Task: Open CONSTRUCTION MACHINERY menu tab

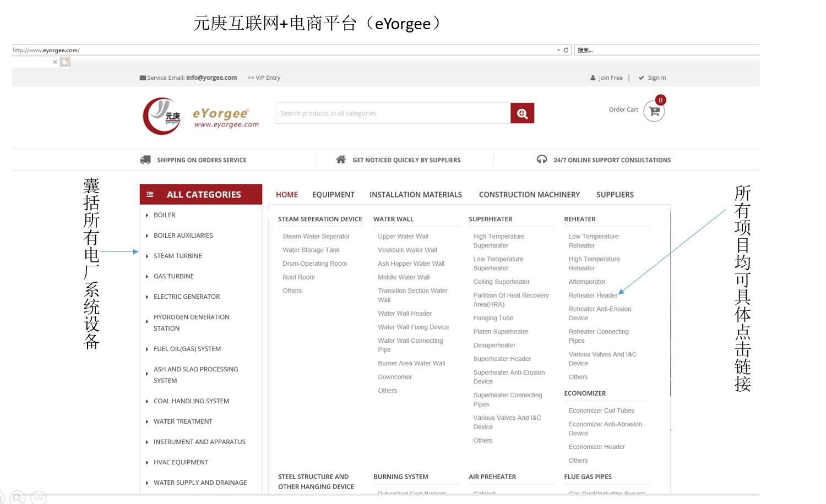Action: (529, 195)
